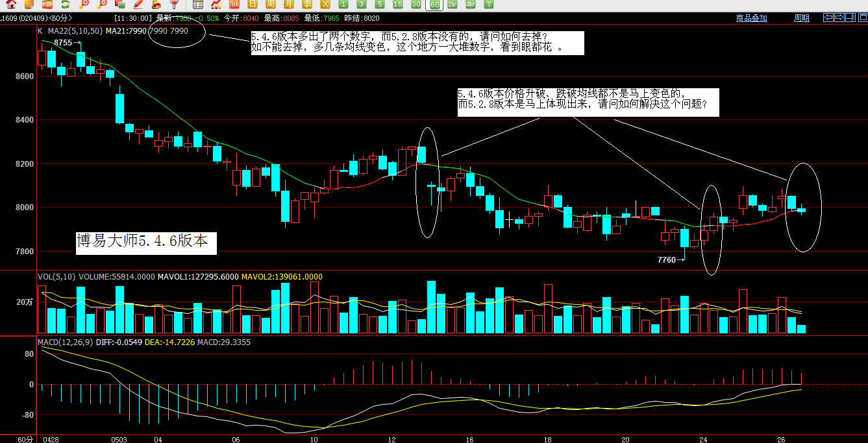Select the weekly (周) period button
The image size is (868, 443).
[x=270, y=5]
